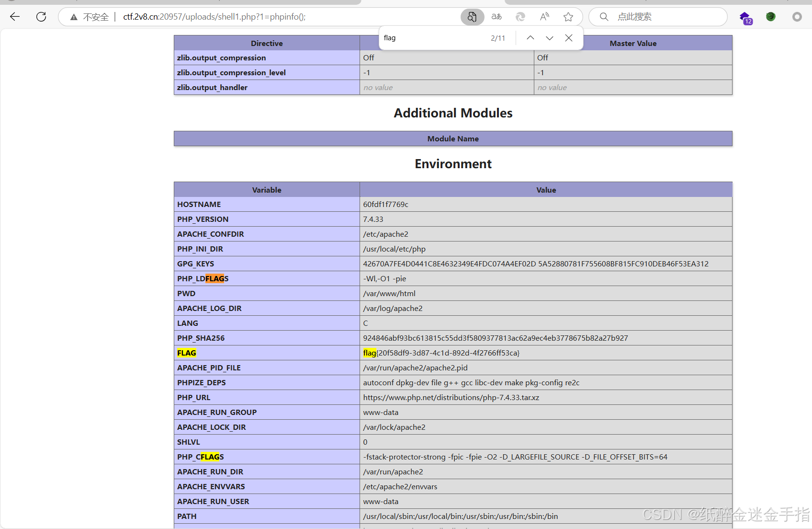
Task: Reload the page with the refresh icon
Action: point(41,17)
